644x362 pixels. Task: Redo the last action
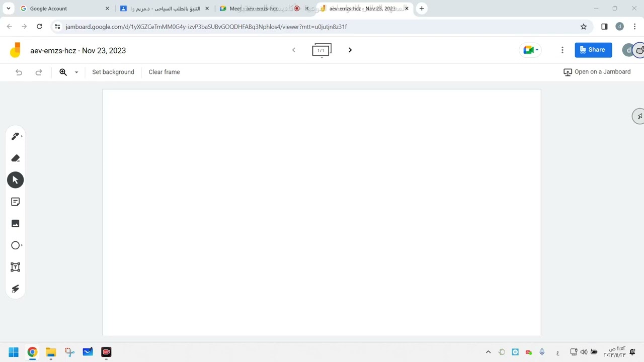pos(39,72)
